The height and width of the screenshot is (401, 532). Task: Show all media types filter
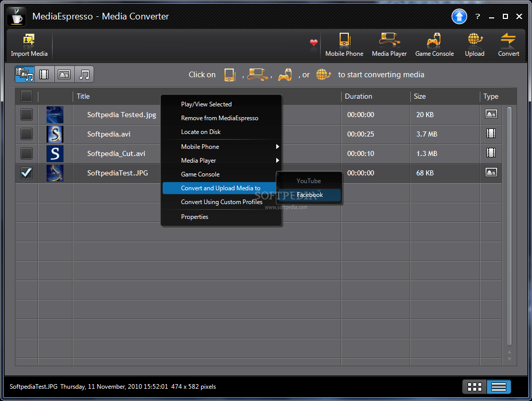pyautogui.click(x=25, y=74)
